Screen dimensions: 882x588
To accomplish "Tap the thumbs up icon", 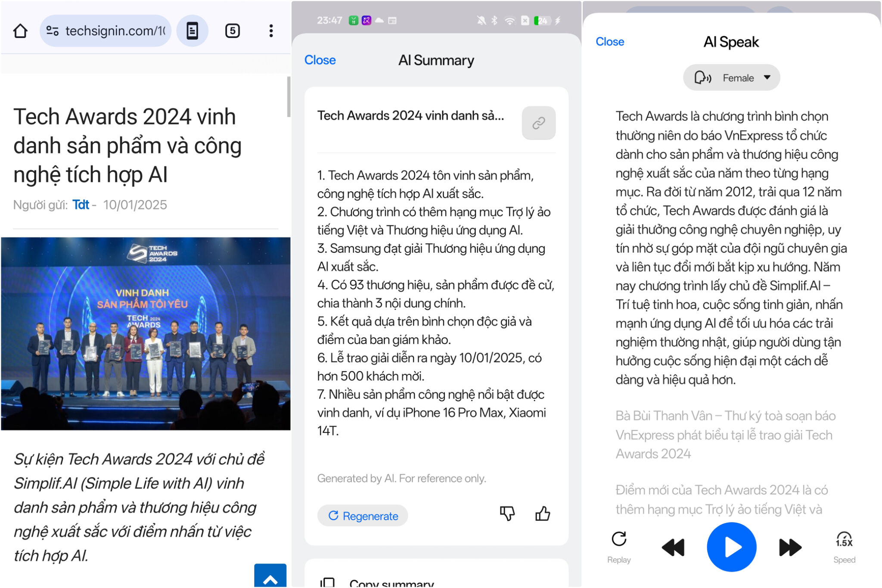I will [x=543, y=513].
